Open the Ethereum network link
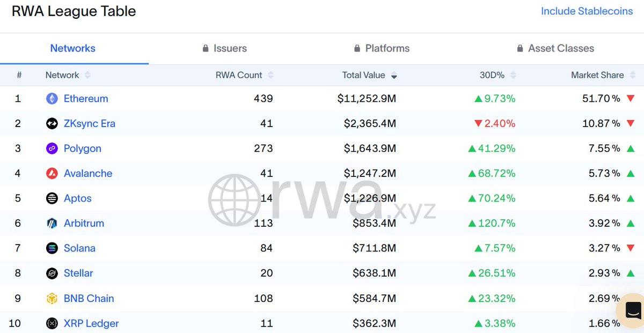 [x=86, y=99]
